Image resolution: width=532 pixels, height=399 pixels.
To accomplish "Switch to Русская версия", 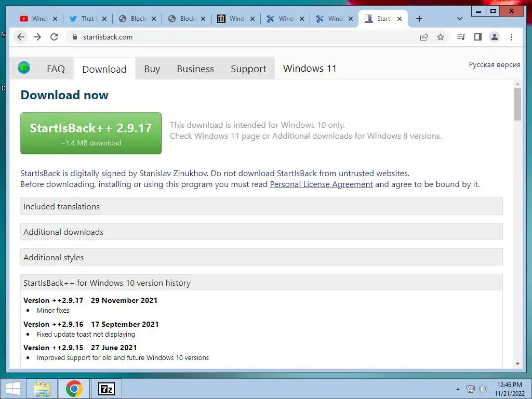I will click(x=495, y=64).
